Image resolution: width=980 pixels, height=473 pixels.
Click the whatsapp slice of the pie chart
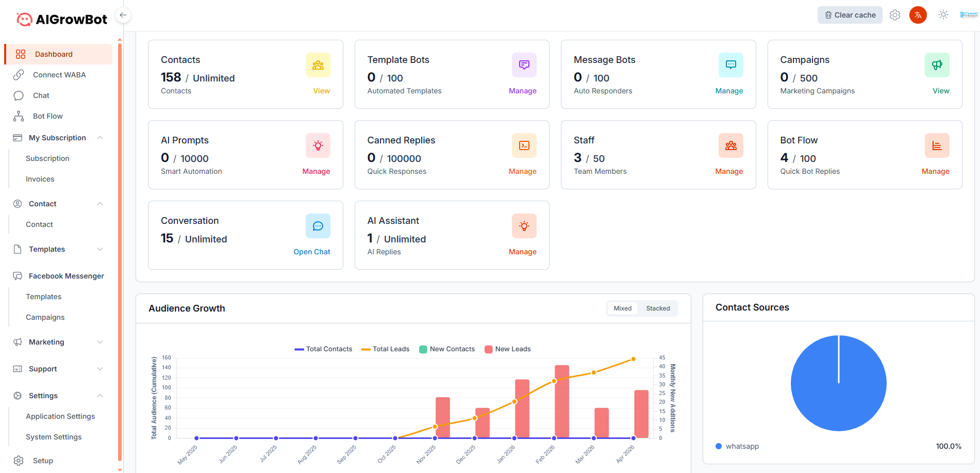pyautogui.click(x=839, y=383)
